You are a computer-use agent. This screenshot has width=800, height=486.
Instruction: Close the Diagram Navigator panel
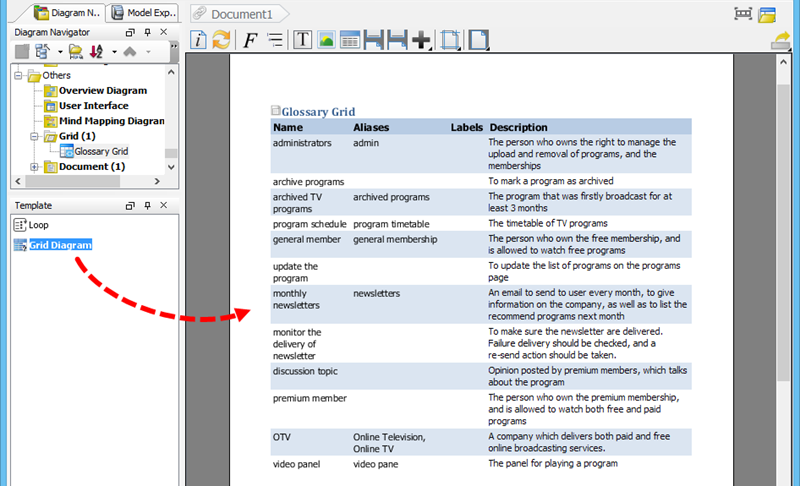[164, 32]
